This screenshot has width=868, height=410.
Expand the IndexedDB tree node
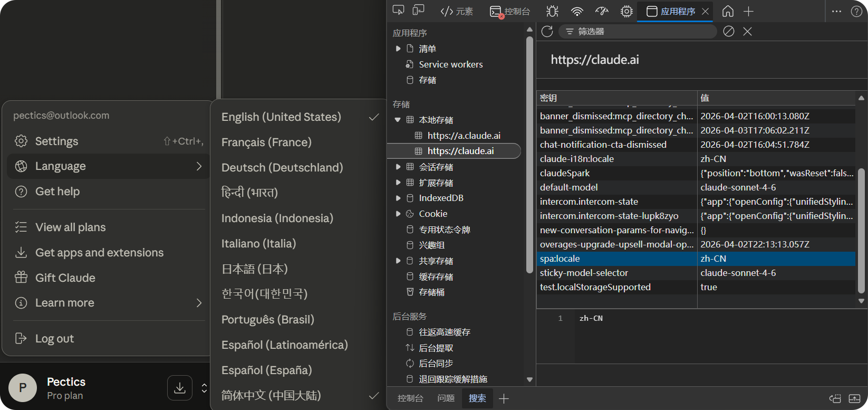point(398,198)
